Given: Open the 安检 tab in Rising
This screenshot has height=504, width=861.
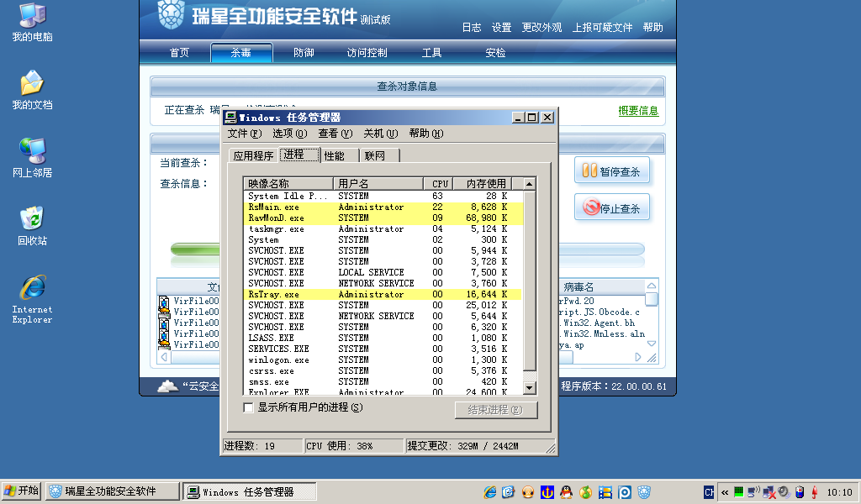Looking at the screenshot, I should tap(495, 53).
